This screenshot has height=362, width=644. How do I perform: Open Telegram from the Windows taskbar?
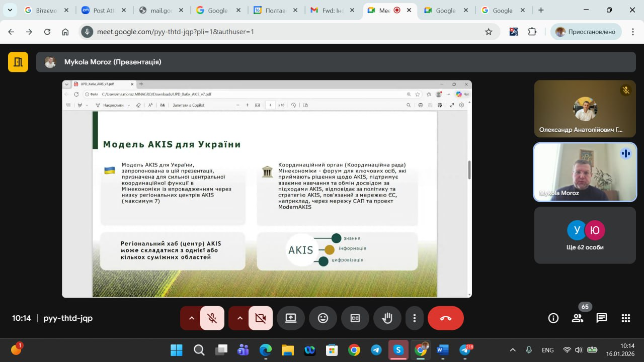[376, 350]
